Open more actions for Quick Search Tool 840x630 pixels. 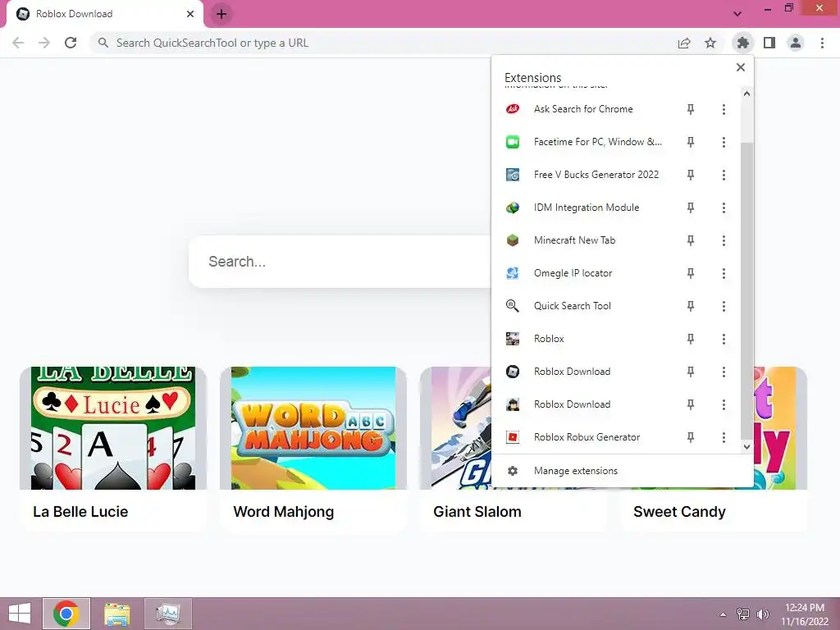[724, 306]
